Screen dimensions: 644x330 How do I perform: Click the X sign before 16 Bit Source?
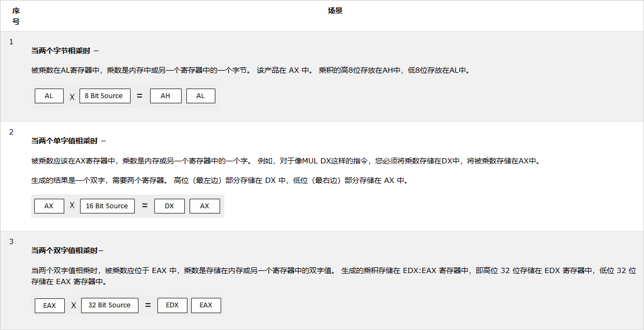click(x=72, y=206)
